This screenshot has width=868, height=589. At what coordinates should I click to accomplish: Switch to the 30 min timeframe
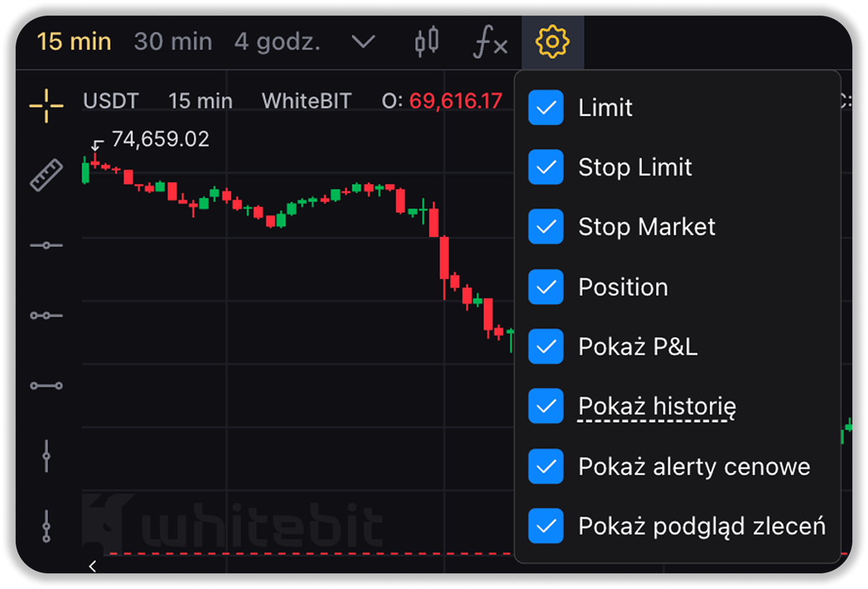coord(173,42)
